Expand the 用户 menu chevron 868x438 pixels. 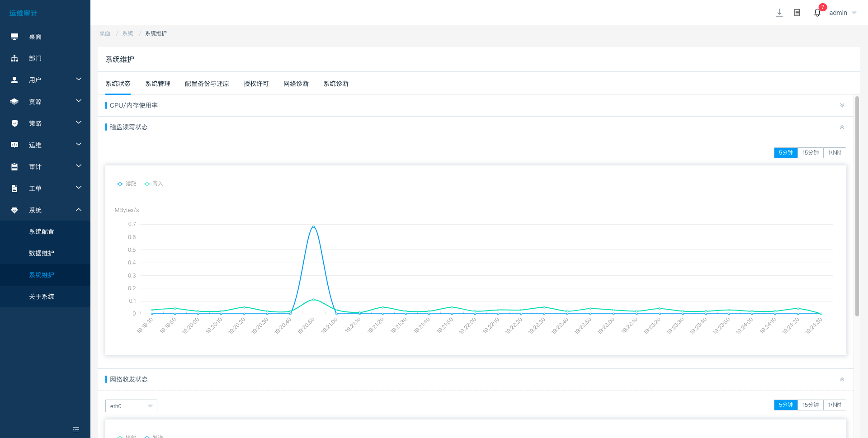(79, 79)
